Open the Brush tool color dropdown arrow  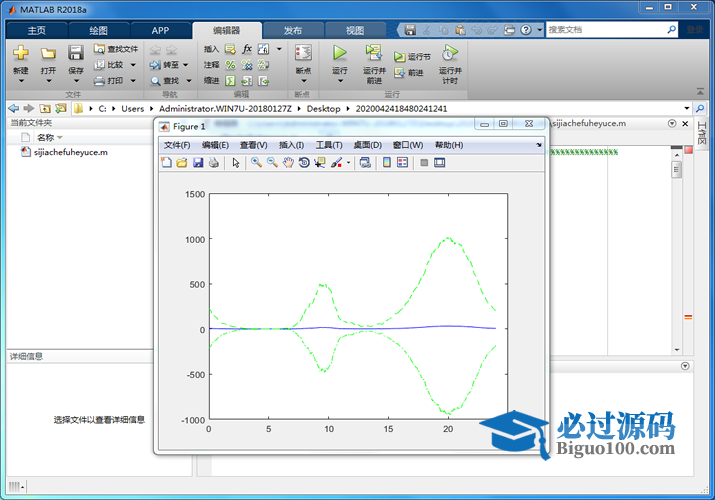click(349, 163)
